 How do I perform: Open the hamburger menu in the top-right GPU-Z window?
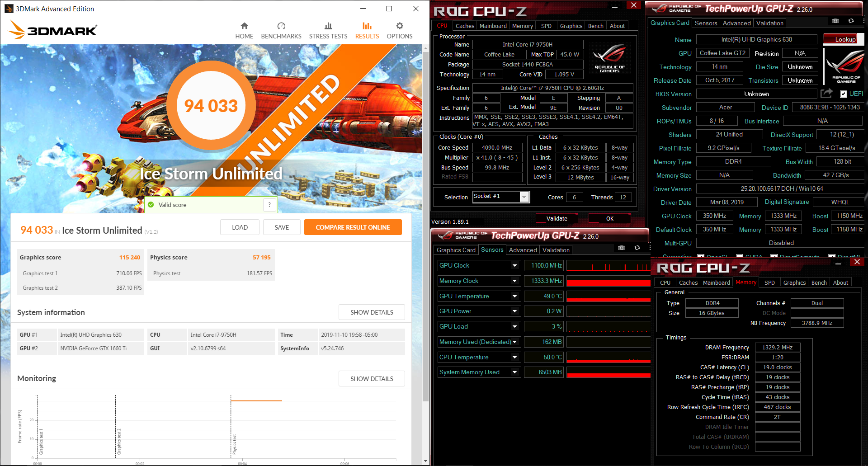coord(863,21)
